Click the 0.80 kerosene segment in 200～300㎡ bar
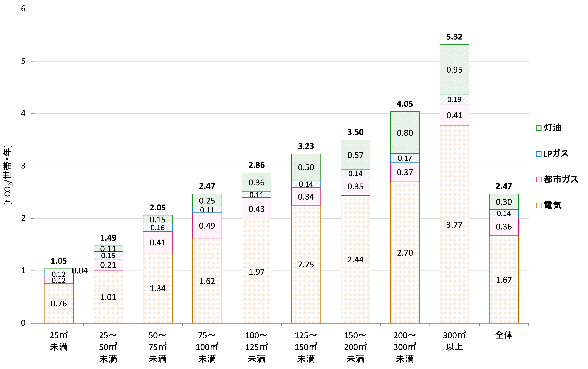The width and height of the screenshot is (588, 369). click(x=405, y=133)
